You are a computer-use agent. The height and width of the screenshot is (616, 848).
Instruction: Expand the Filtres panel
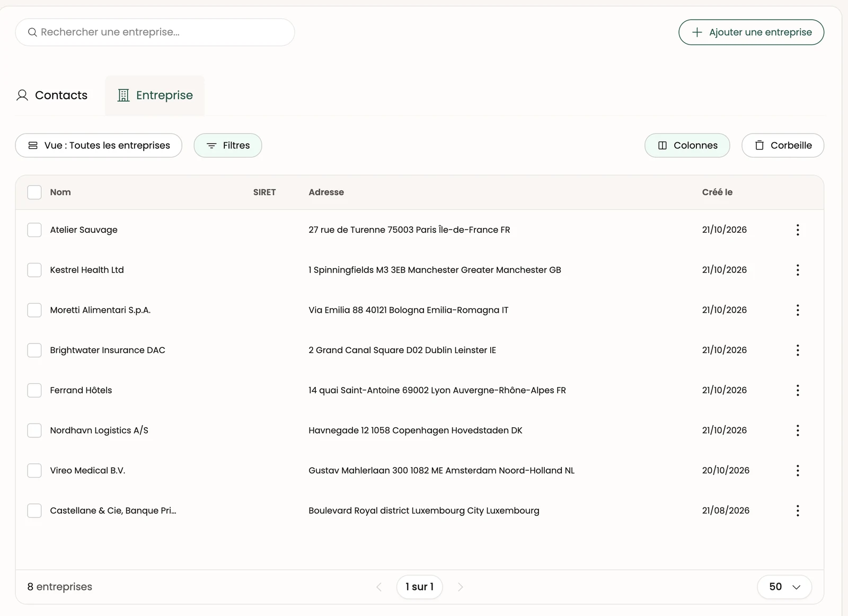[x=228, y=145]
